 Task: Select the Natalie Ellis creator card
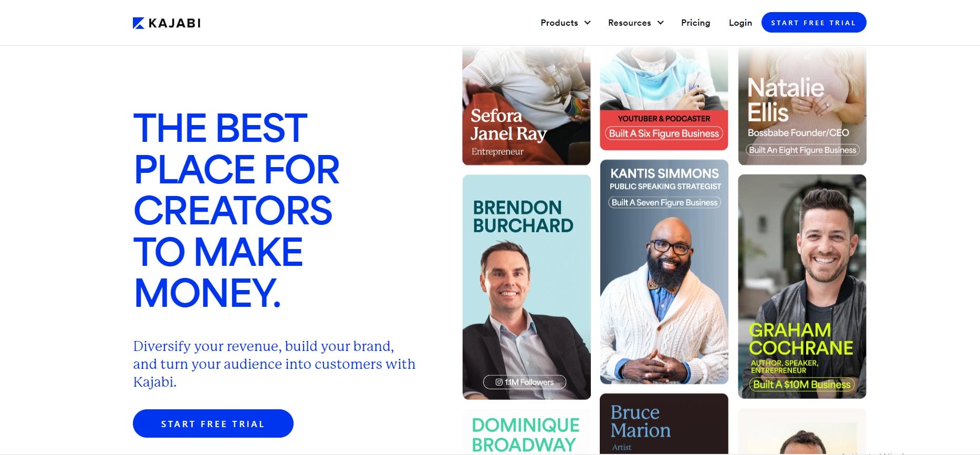[x=802, y=106]
